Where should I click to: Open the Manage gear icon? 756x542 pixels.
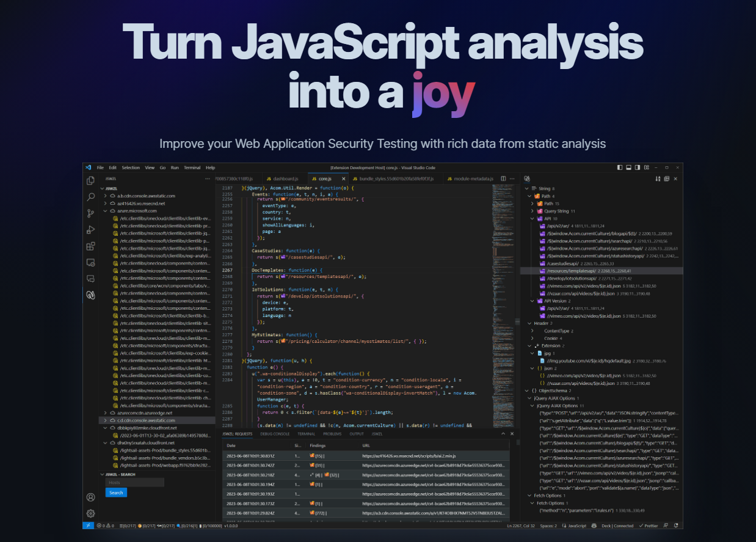coord(90,513)
